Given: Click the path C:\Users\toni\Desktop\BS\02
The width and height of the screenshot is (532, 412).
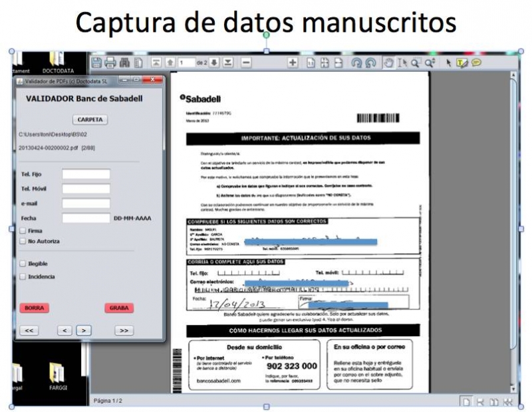Looking at the screenshot, I should (53, 135).
